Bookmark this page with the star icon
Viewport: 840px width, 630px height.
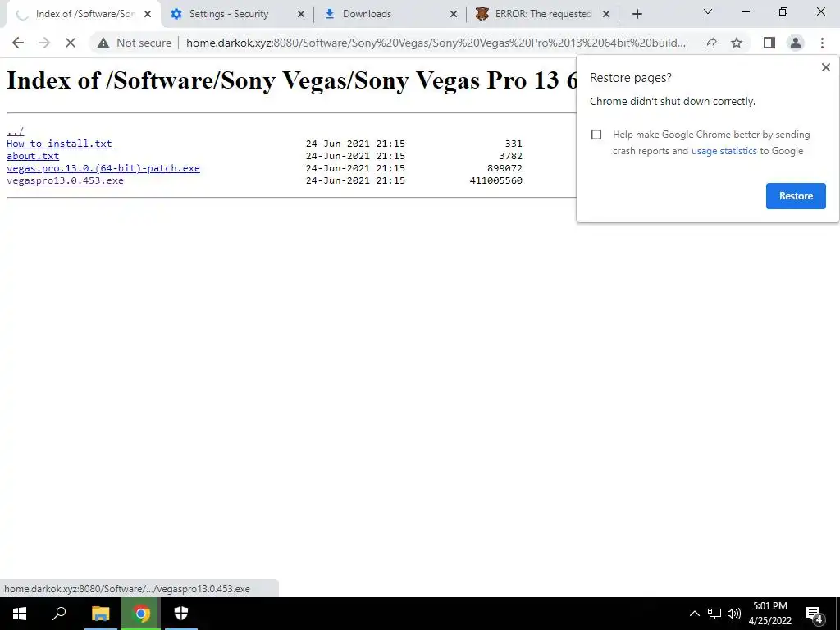pyautogui.click(x=737, y=43)
